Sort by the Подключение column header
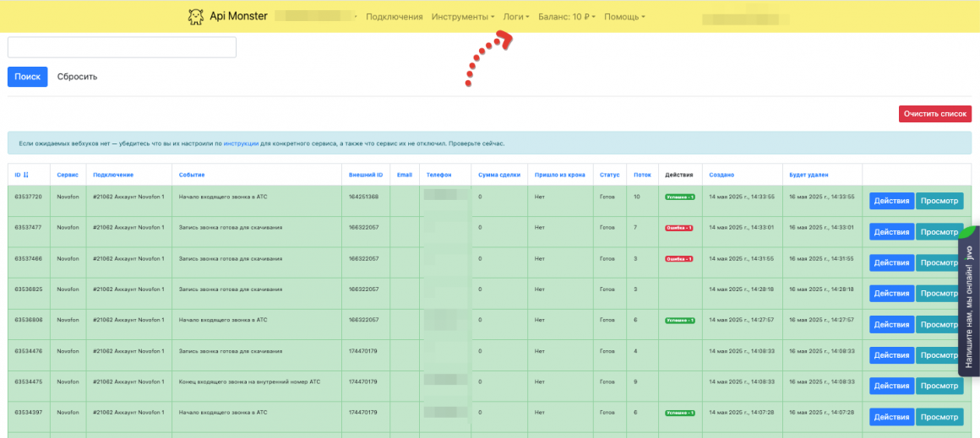Viewport: 980px width, 438px height. tap(113, 175)
